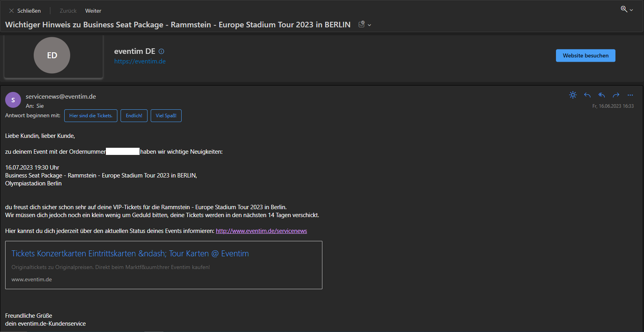
Task: Reply to the email
Action: [587, 95]
